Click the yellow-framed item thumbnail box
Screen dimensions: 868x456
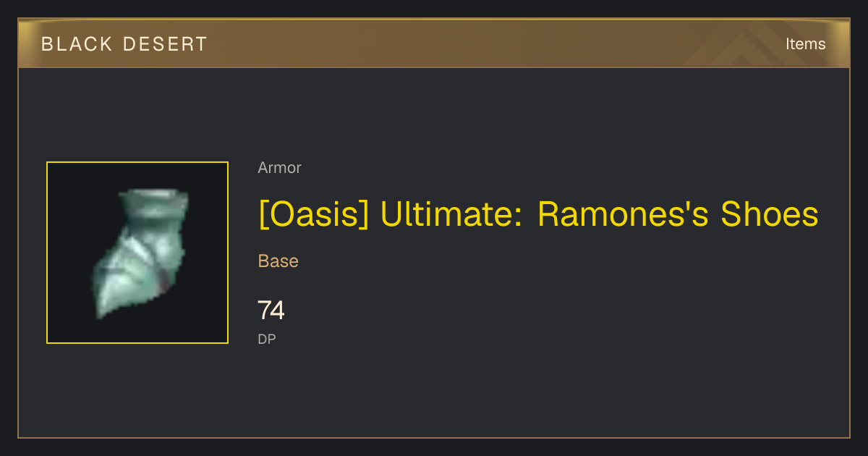(x=137, y=253)
